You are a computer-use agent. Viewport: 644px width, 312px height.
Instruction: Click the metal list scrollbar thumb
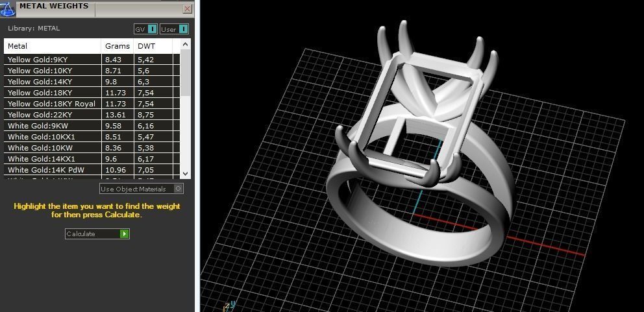pyautogui.click(x=185, y=73)
